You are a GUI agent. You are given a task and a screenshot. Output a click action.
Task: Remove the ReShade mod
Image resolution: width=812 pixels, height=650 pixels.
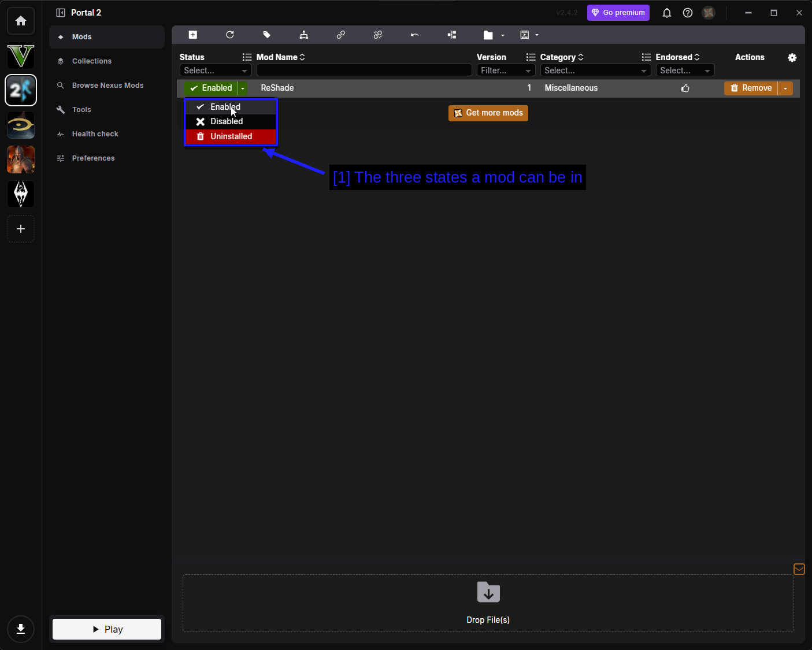(751, 88)
